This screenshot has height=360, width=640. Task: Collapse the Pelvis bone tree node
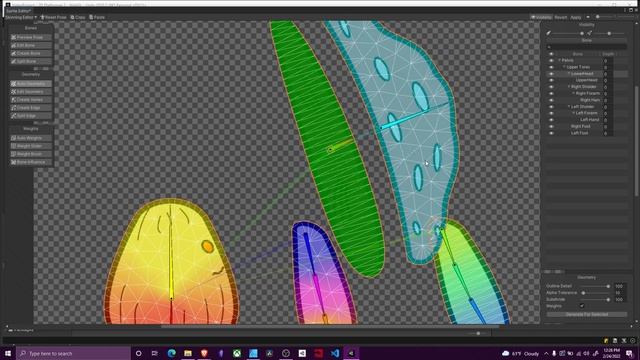pos(560,60)
